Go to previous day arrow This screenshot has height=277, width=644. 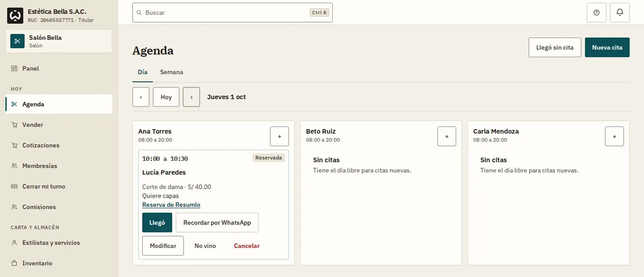(x=141, y=97)
